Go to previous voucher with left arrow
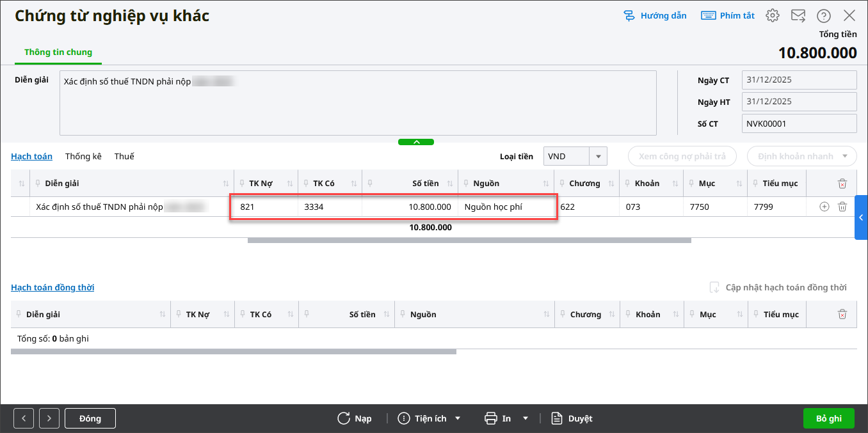This screenshot has width=868, height=433. [x=24, y=418]
